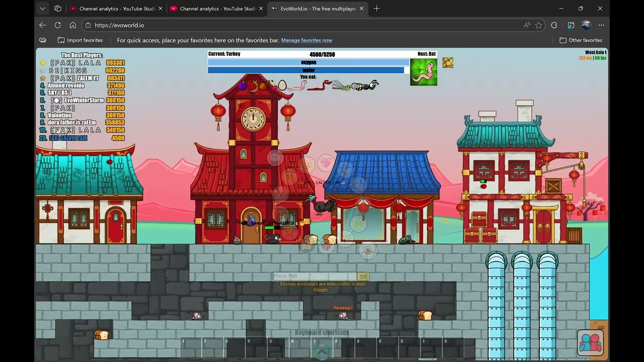Open Other favorites folder

[x=581, y=40]
